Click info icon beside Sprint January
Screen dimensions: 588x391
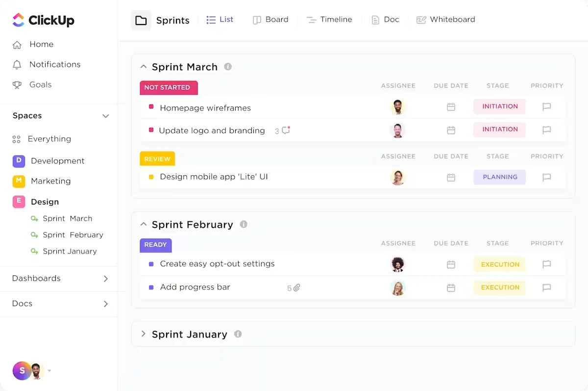coord(238,334)
